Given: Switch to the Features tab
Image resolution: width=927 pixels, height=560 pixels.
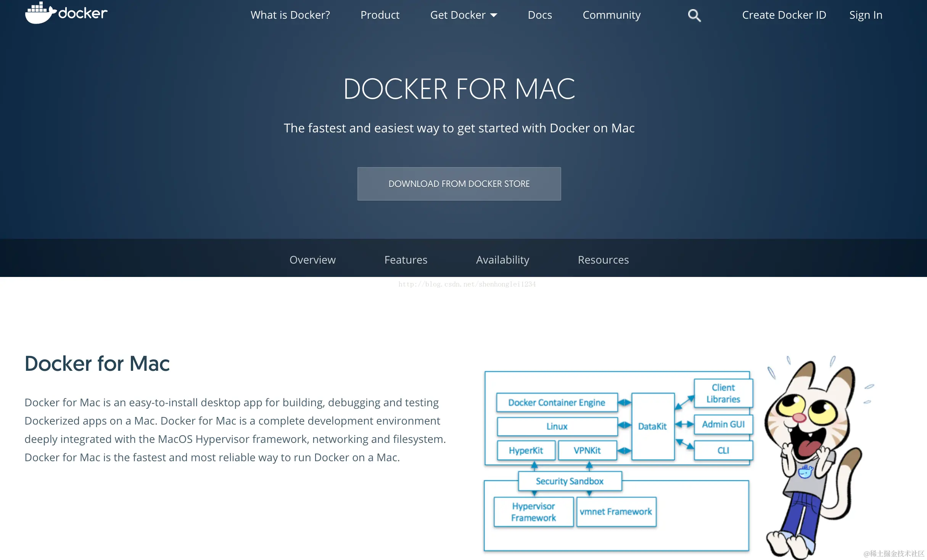Looking at the screenshot, I should click(x=406, y=259).
